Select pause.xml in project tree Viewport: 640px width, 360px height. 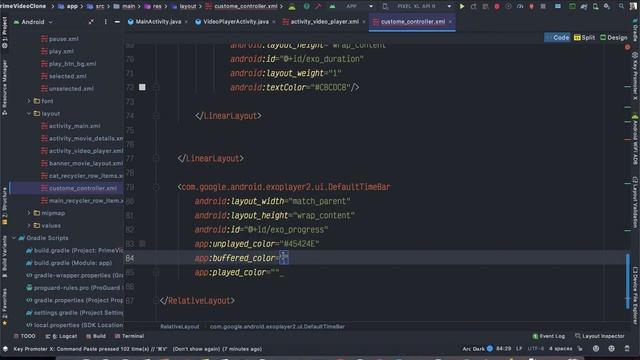click(60, 39)
